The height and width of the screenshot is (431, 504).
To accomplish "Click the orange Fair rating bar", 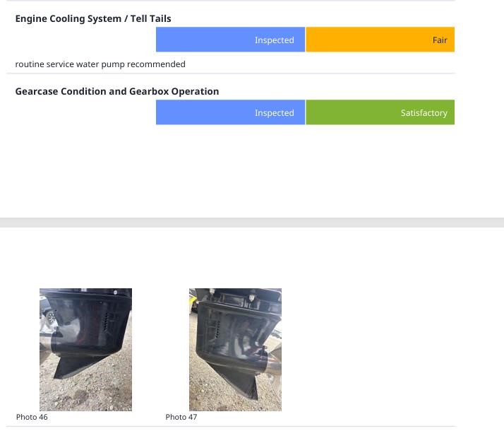I will (x=380, y=40).
